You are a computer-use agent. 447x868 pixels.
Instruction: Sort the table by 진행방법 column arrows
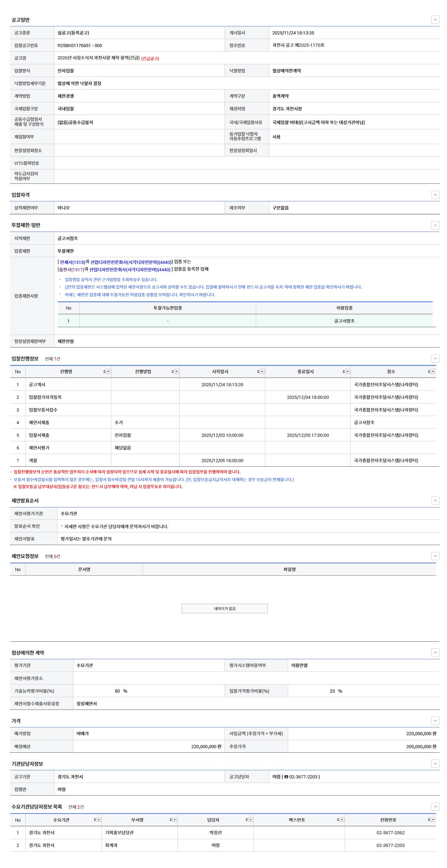click(173, 372)
